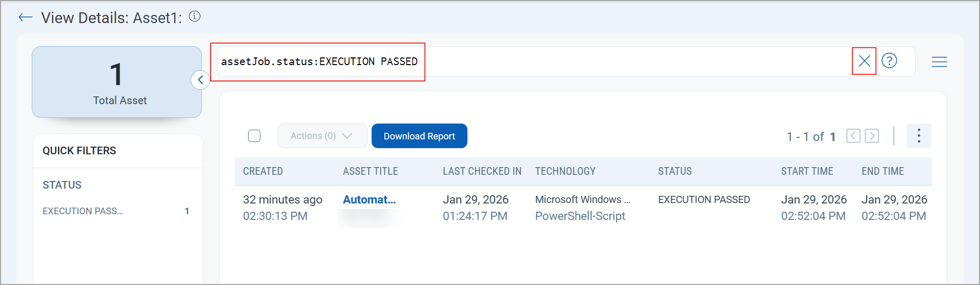Clear the search query with the X icon
This screenshot has height=285, width=980.
864,61
